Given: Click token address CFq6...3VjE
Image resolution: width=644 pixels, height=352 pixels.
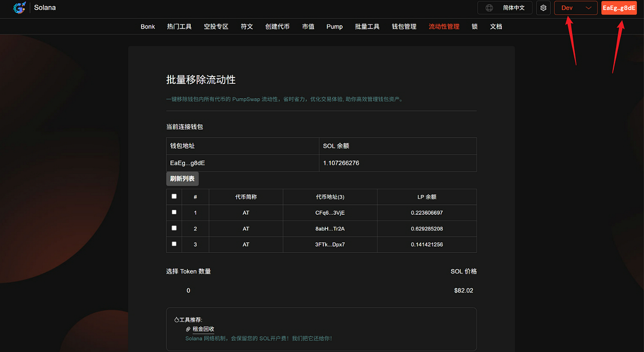Looking at the screenshot, I should tap(330, 213).
